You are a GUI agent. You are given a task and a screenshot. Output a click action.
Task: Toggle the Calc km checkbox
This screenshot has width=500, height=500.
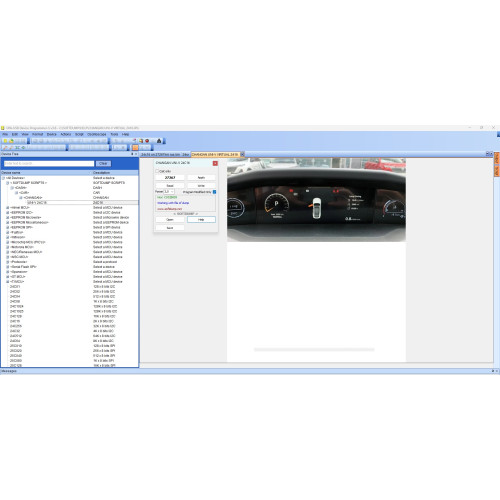tap(157, 171)
